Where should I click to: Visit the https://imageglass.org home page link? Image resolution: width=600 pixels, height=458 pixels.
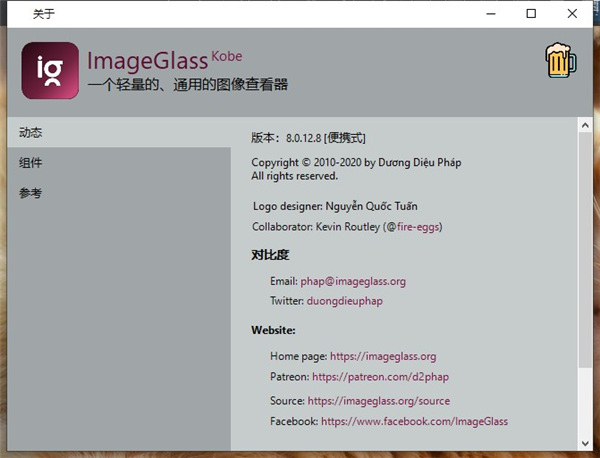point(383,356)
